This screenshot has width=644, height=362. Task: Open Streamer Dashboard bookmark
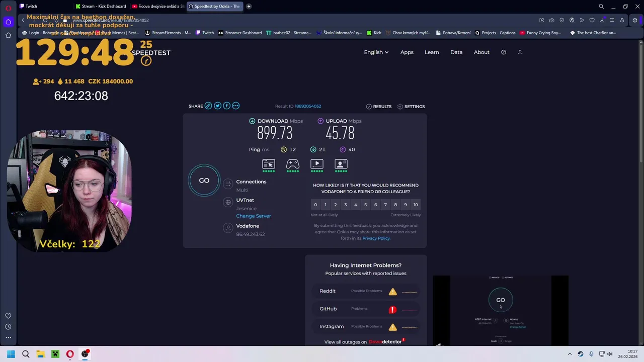point(240,33)
